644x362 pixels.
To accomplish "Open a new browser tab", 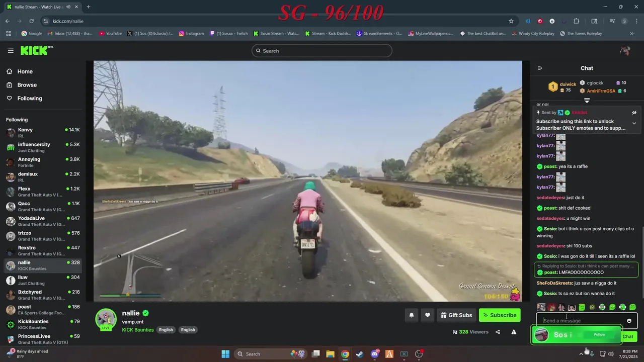I will [x=89, y=7].
